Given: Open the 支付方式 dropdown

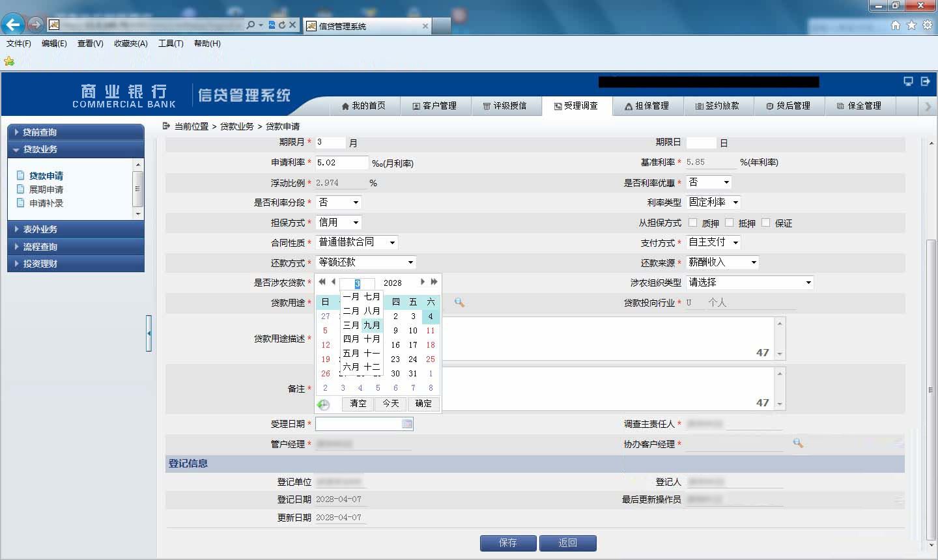Looking at the screenshot, I should [714, 242].
